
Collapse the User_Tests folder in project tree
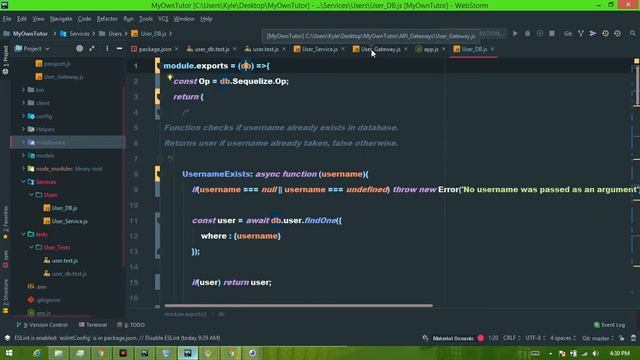point(31,247)
